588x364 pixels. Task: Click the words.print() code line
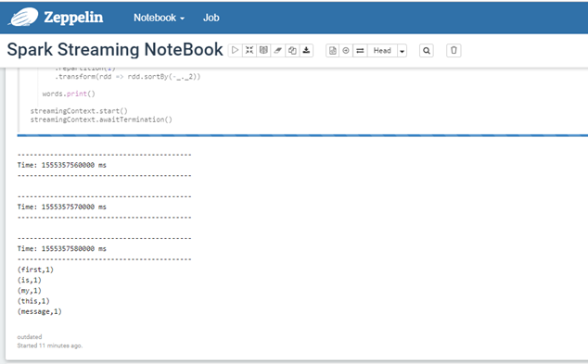pyautogui.click(x=69, y=94)
